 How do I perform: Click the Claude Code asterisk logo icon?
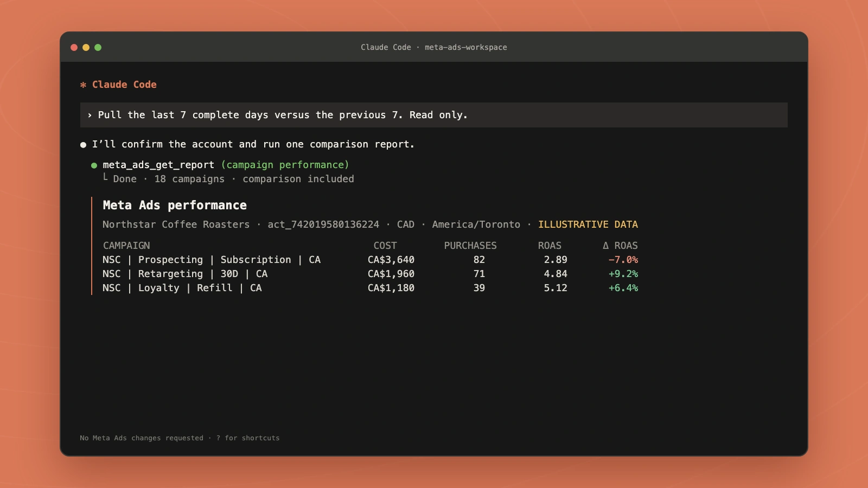(x=83, y=85)
